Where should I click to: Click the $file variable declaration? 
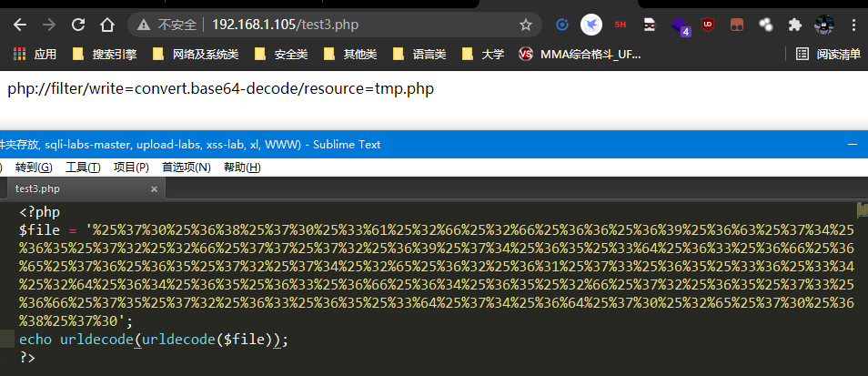39,230
